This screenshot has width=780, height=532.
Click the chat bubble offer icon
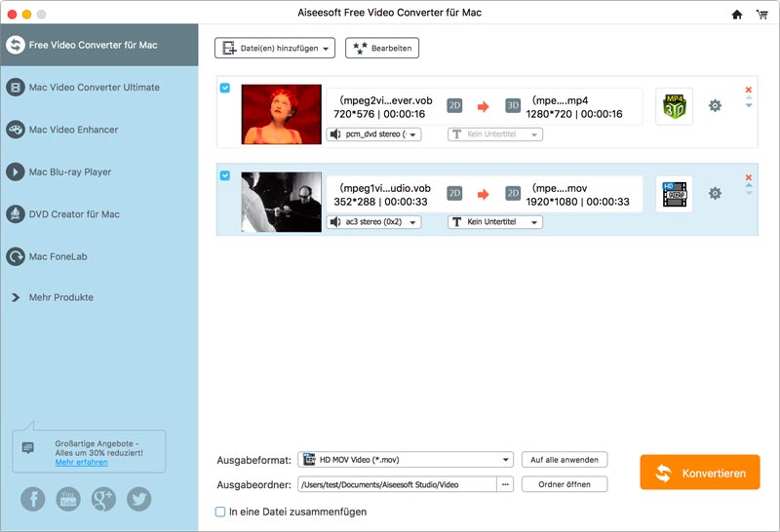click(x=28, y=448)
